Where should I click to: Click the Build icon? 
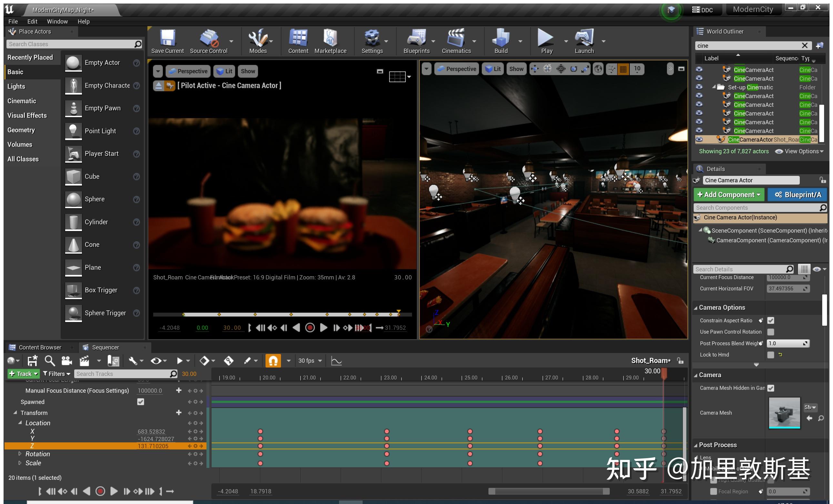[501, 41]
